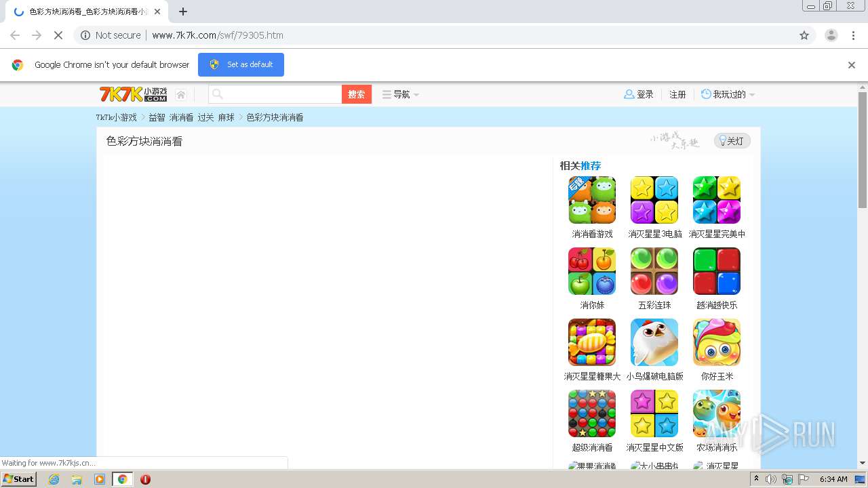Click the Set as default button
This screenshot has width=868, height=488.
(241, 64)
